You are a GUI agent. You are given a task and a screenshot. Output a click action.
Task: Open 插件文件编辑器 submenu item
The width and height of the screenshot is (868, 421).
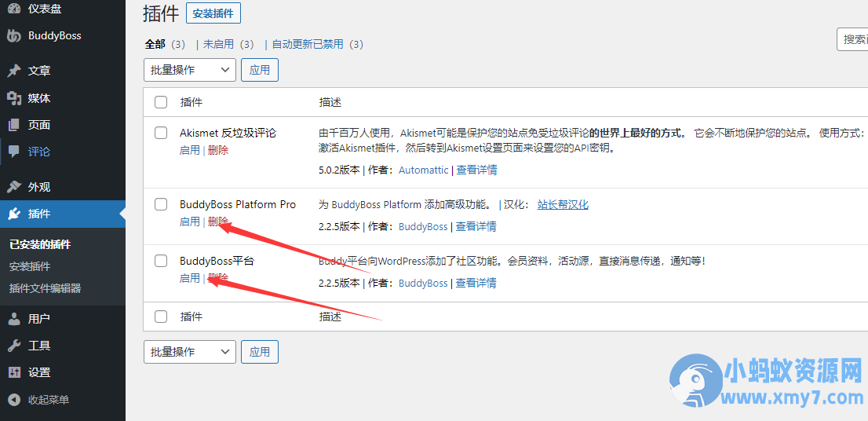tap(45, 288)
